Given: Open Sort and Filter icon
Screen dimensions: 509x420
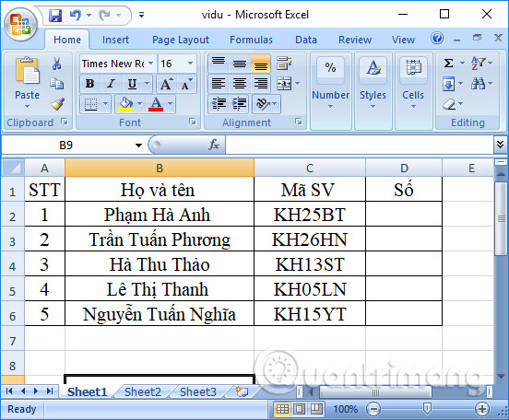Looking at the screenshot, I should 479,63.
